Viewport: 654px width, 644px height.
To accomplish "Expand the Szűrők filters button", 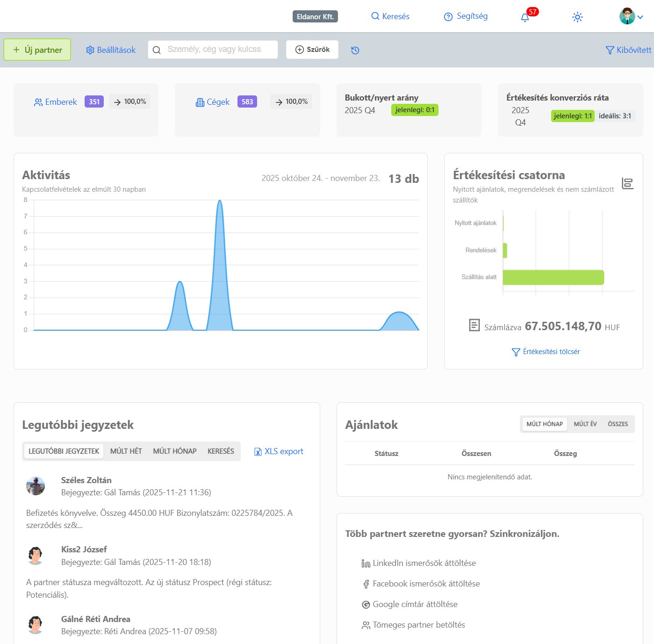I will coord(312,50).
